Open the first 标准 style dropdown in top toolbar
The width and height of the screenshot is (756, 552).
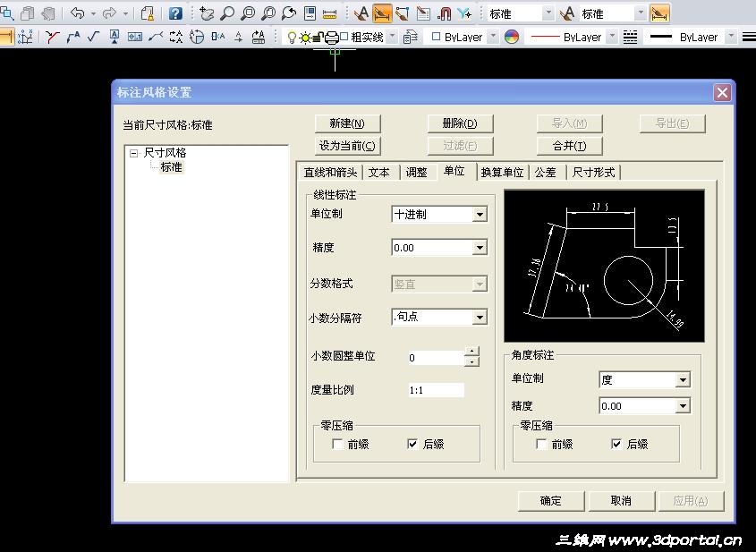point(548,13)
